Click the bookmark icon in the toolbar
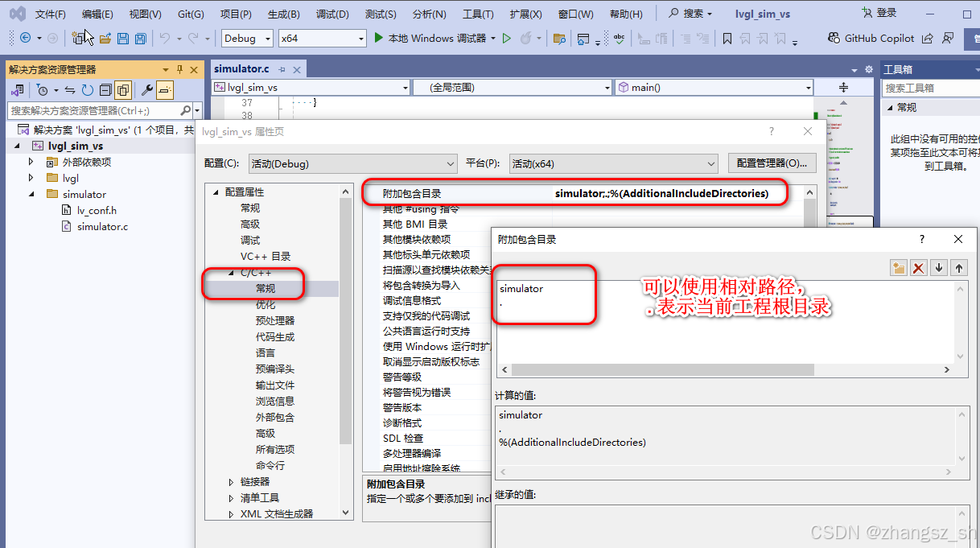This screenshot has width=980, height=548. pos(727,38)
